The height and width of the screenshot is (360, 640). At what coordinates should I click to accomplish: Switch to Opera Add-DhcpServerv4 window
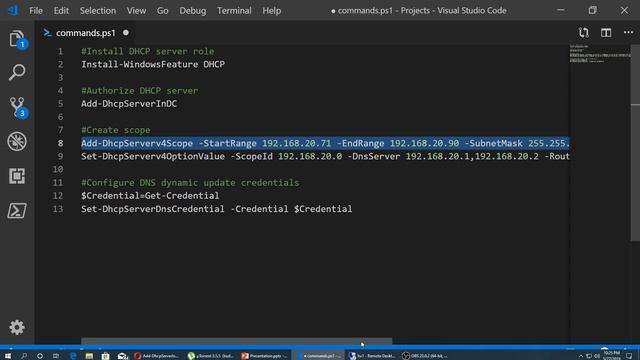(157, 356)
